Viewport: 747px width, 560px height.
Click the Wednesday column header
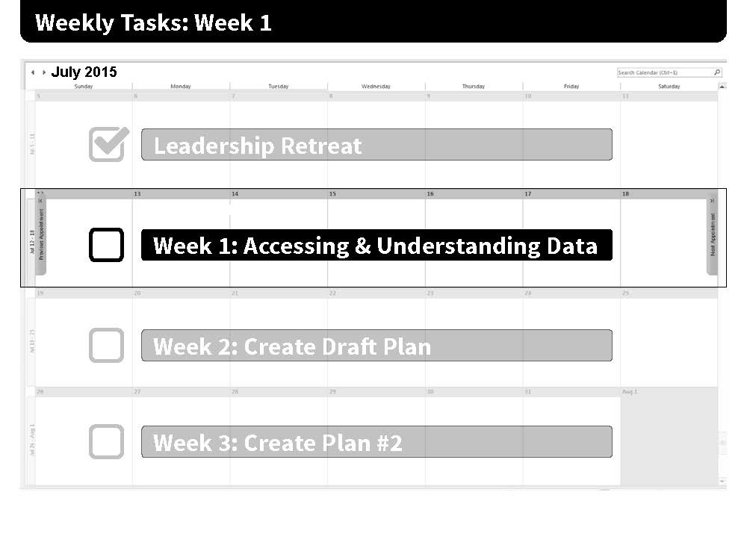[376, 86]
